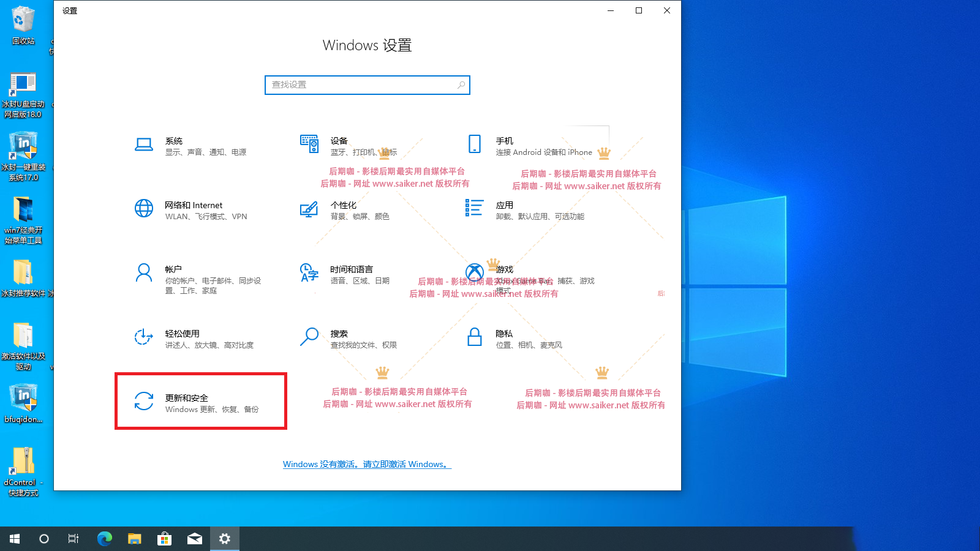Click the search magnifier in 查找设置 box

pyautogui.click(x=461, y=85)
